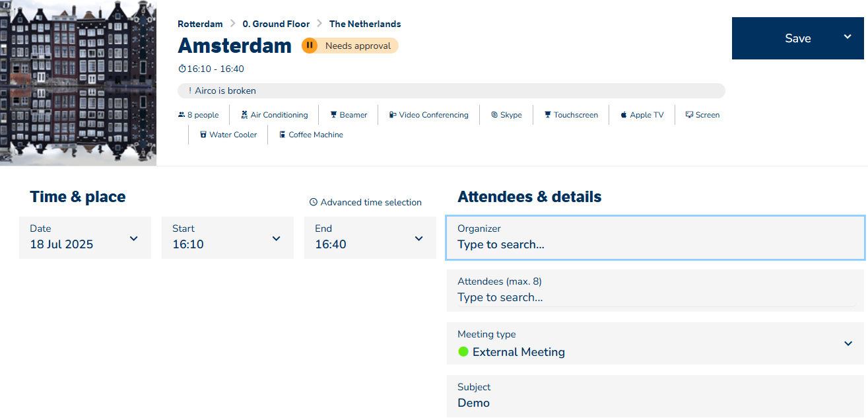Image resolution: width=868 pixels, height=418 pixels.
Task: Click the Attendees search input field
Action: point(655,297)
